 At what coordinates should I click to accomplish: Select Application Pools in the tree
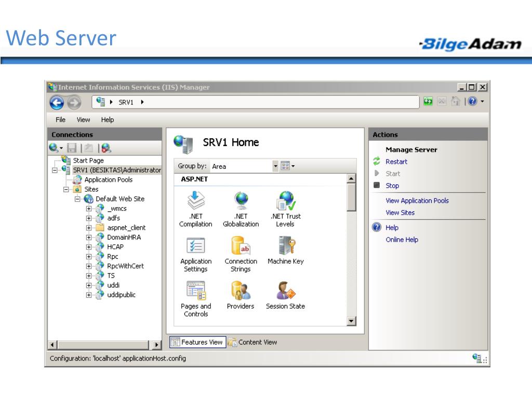click(x=108, y=179)
